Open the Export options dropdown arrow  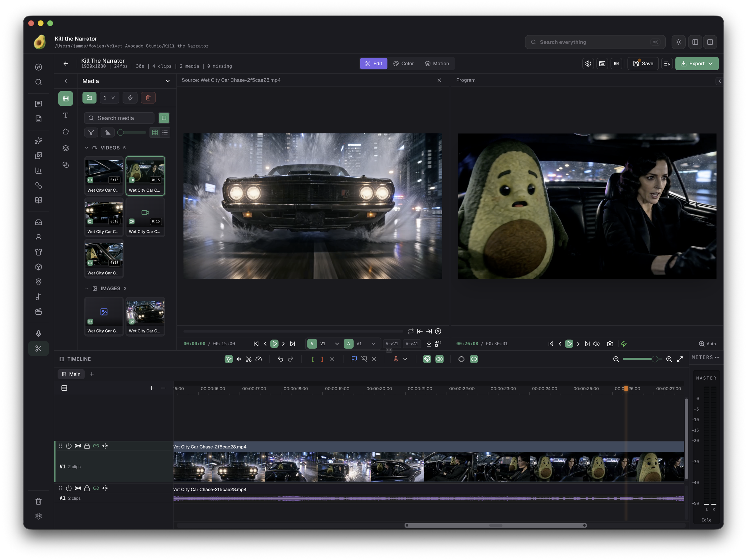(711, 63)
